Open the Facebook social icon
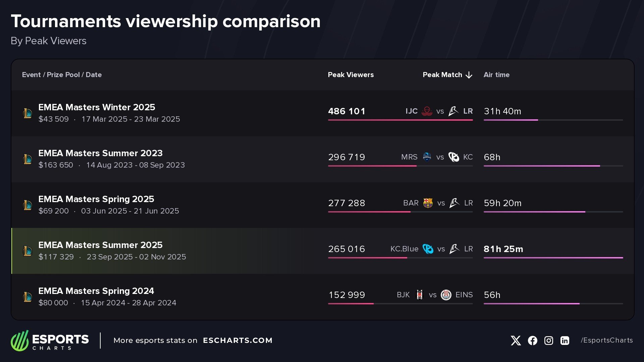Image resolution: width=644 pixels, height=362 pixels. click(532, 341)
